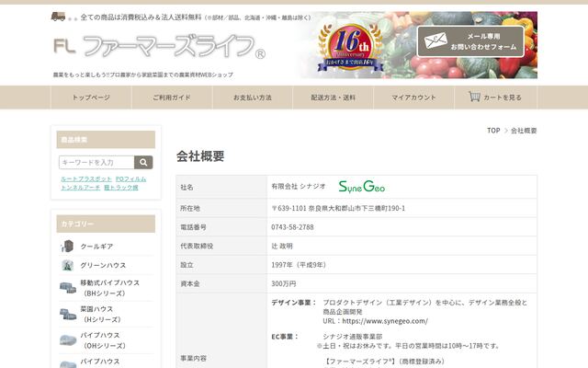Open the トップページ menu item
Screen dimensions: 588x368
point(91,98)
